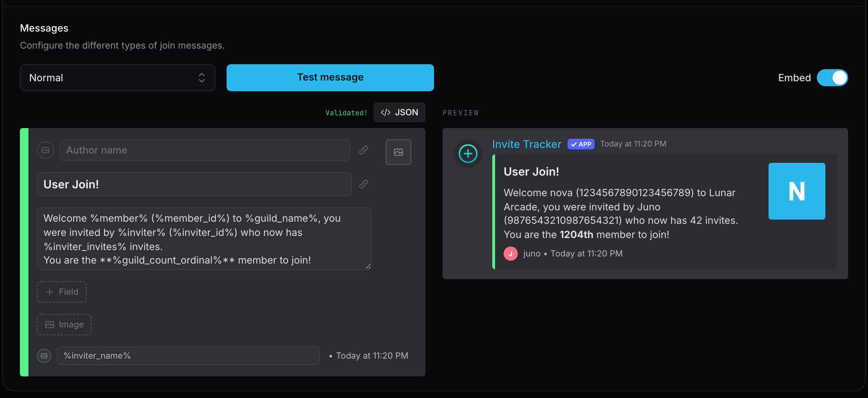
Task: Click the PREVIEW label
Action: (461, 113)
